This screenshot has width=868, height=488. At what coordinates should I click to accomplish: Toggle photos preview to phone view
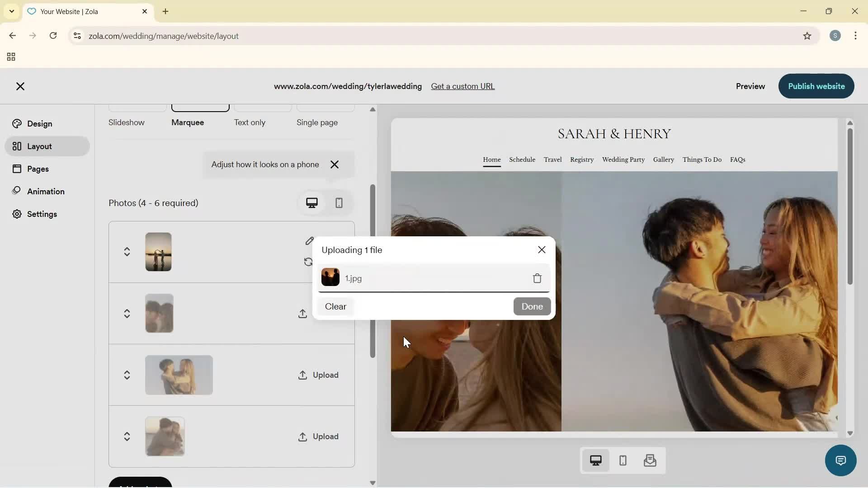[340, 203]
